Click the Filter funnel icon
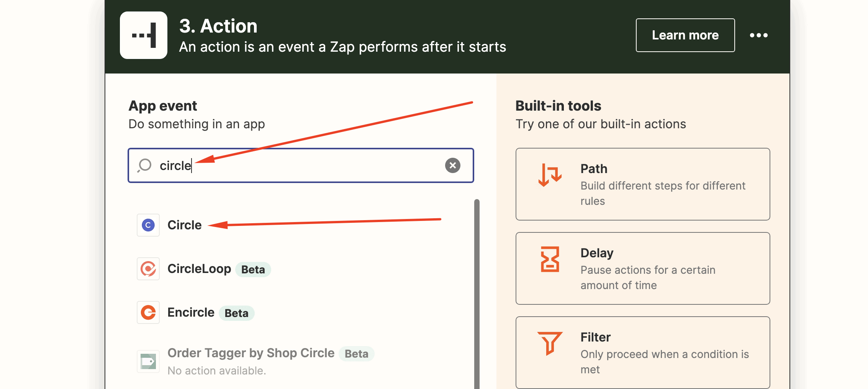The image size is (868, 389). tap(550, 343)
